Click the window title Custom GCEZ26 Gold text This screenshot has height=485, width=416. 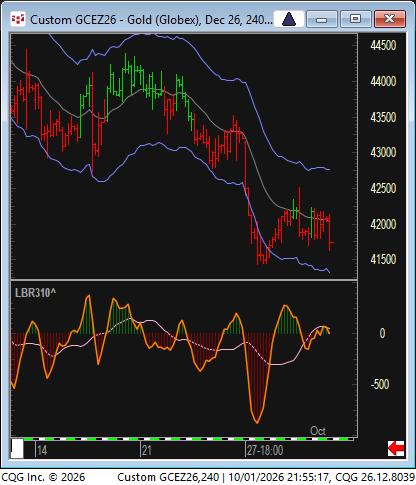point(151,20)
